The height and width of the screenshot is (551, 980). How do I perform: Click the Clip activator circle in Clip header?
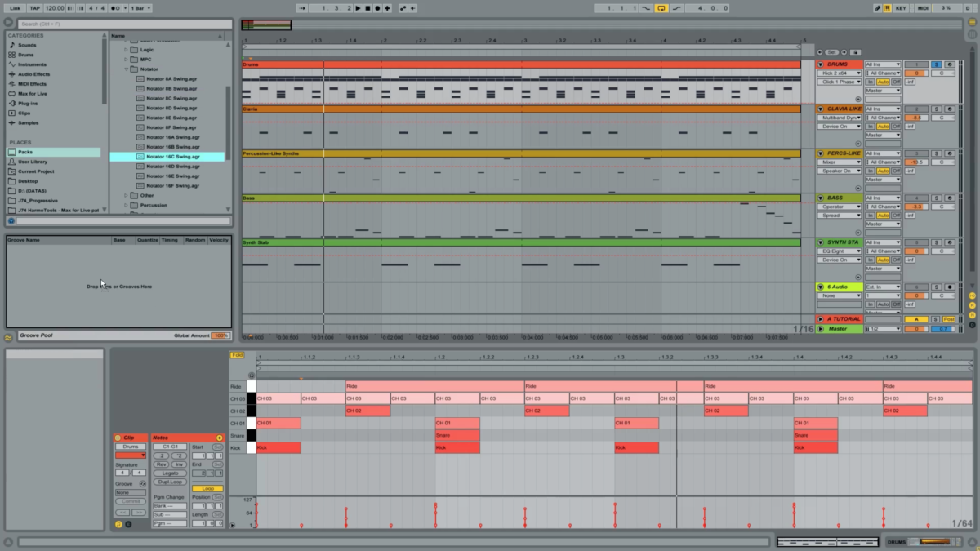[118, 438]
